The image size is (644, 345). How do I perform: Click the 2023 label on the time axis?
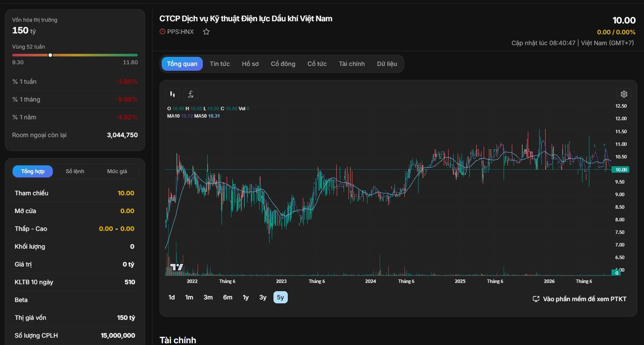[x=281, y=281]
